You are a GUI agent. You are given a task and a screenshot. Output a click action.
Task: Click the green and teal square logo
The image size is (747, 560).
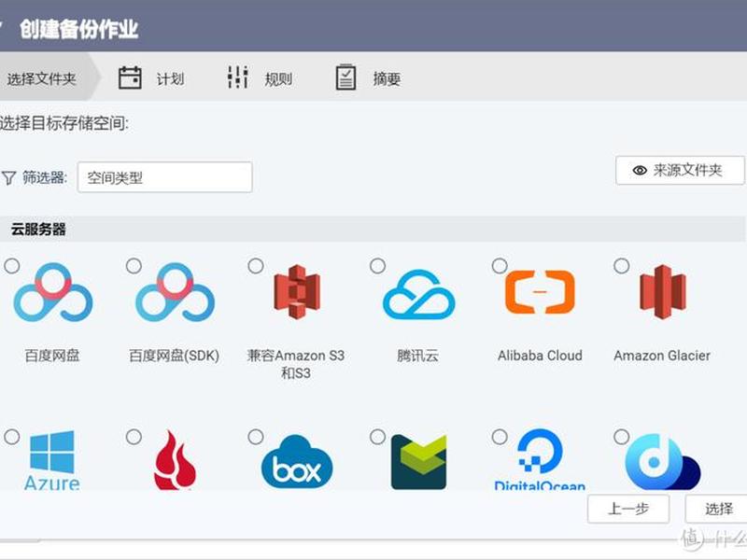coord(418,462)
